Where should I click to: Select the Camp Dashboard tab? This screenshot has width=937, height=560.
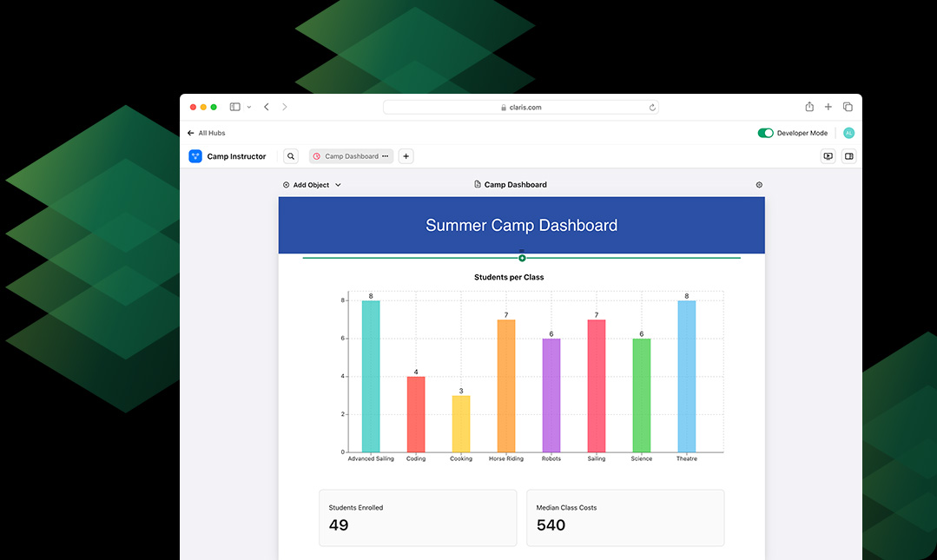346,156
